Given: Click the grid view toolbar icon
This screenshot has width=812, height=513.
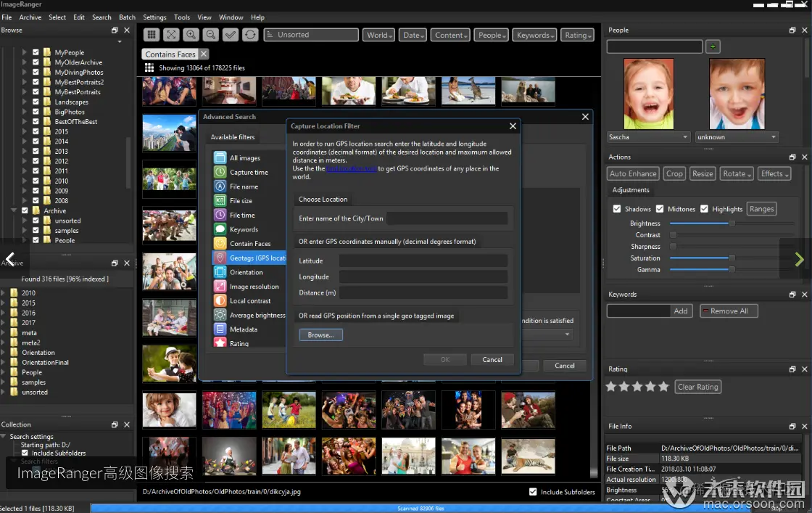Looking at the screenshot, I should pyautogui.click(x=152, y=35).
